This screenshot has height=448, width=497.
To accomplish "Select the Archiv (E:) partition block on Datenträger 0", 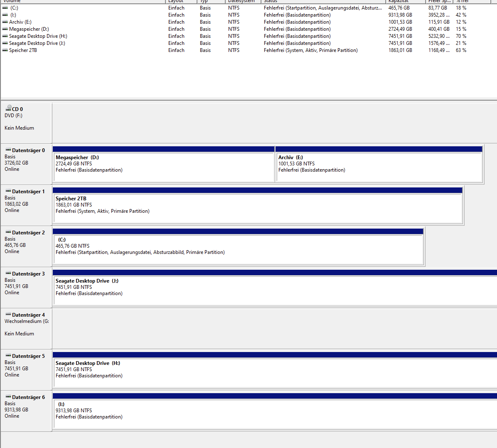I will 379,164.
